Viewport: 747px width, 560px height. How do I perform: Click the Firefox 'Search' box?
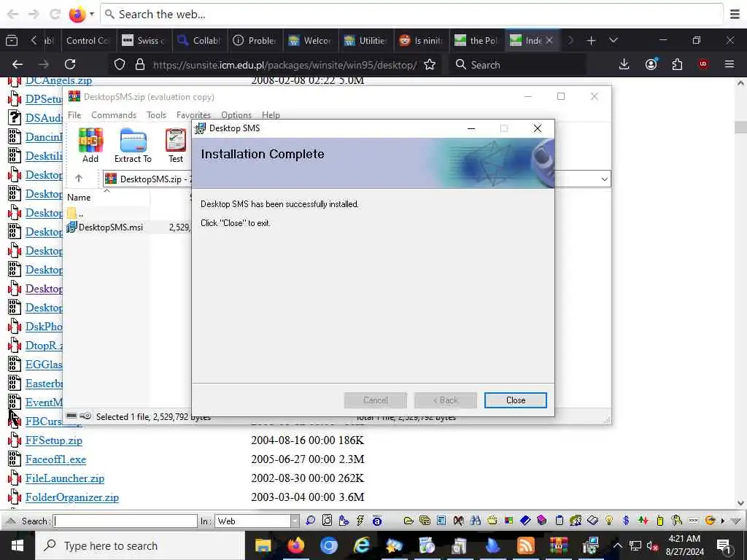point(519,65)
